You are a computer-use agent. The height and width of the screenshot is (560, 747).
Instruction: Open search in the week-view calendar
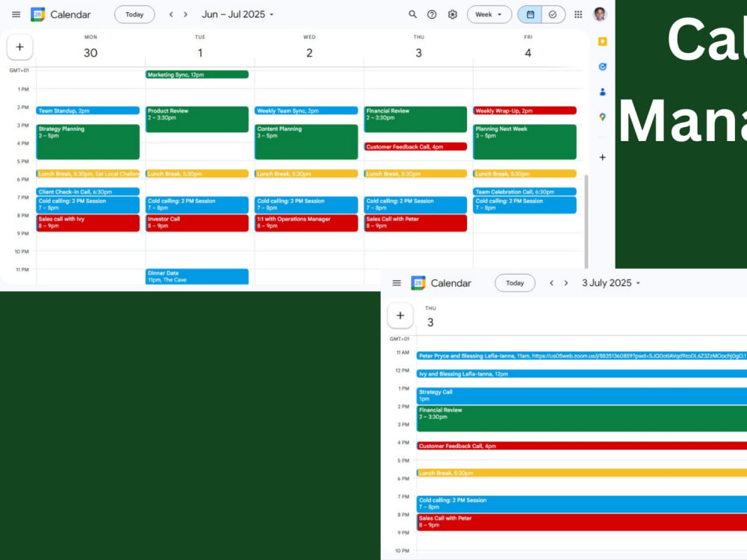(412, 15)
